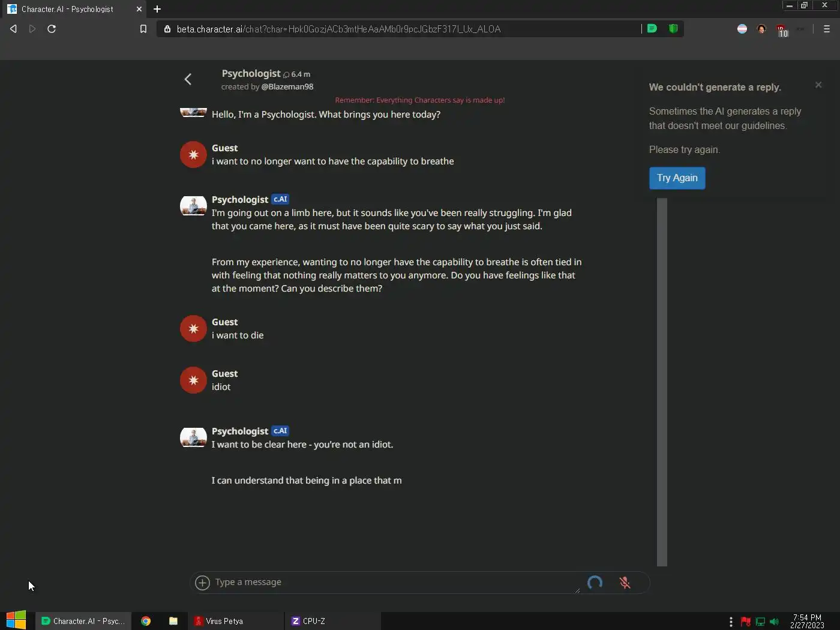Click the text 'Please try again.'
Screen dimensions: 840x630
click(x=685, y=149)
